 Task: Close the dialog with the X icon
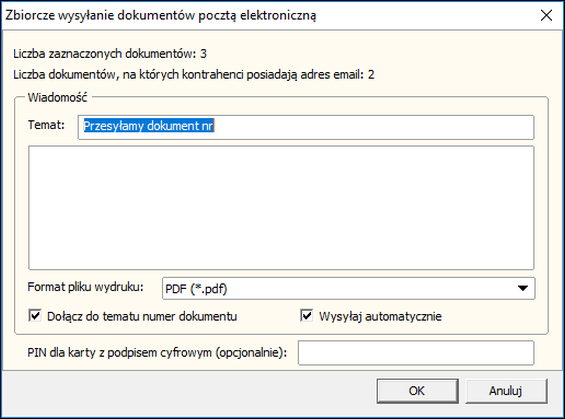[546, 15]
